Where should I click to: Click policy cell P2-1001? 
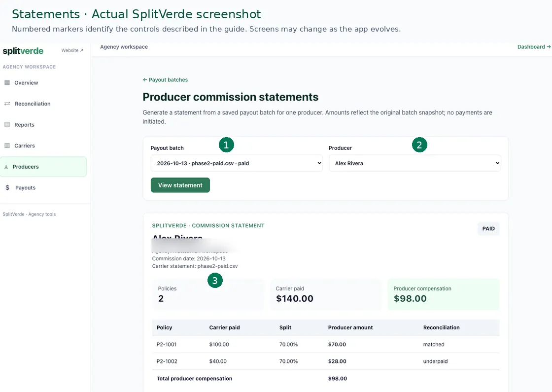167,345
